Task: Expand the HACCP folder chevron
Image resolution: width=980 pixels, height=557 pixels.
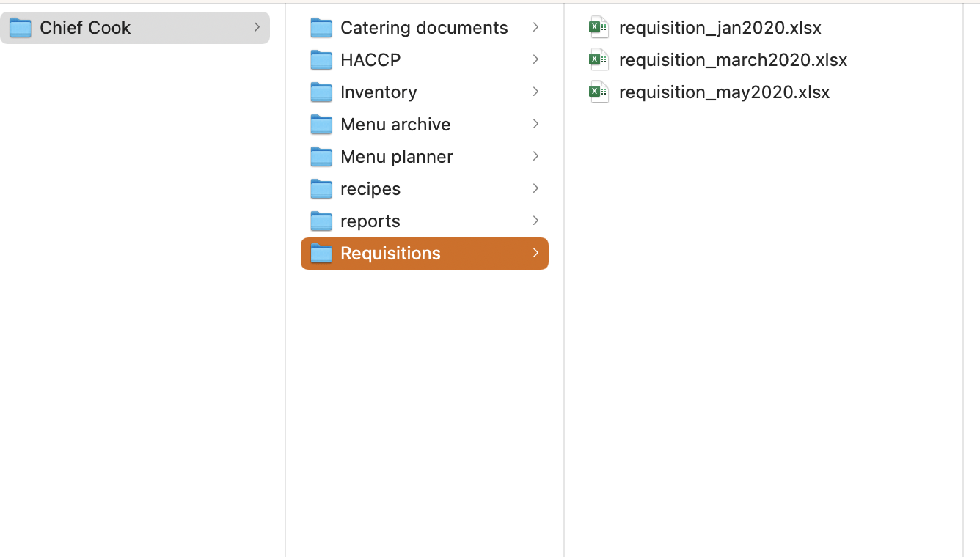Action: (x=535, y=59)
